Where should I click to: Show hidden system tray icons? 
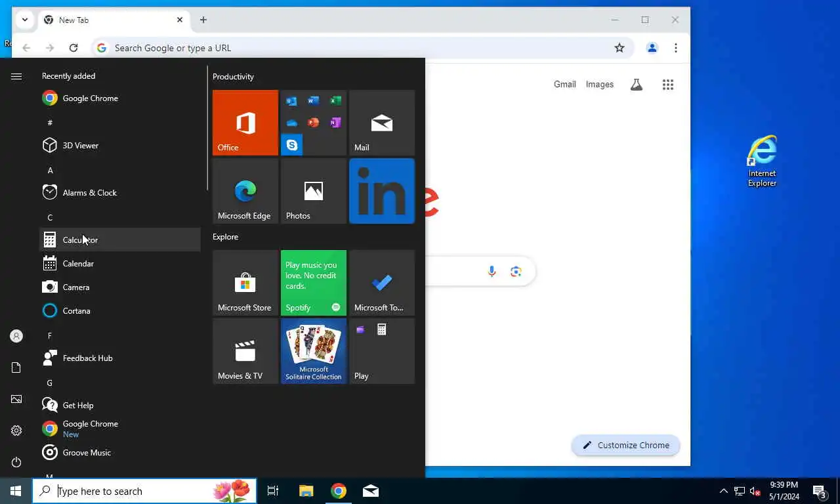pyautogui.click(x=724, y=491)
